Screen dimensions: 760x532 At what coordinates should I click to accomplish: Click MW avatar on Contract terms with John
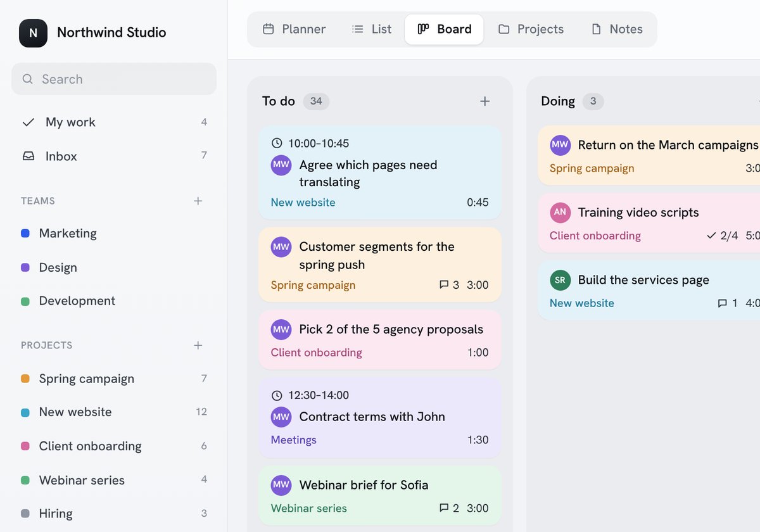281,417
